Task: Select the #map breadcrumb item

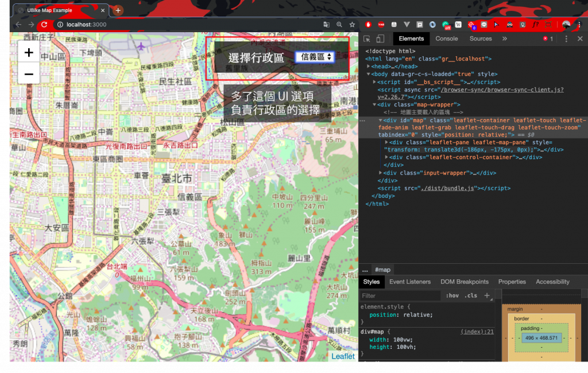Action: point(382,270)
